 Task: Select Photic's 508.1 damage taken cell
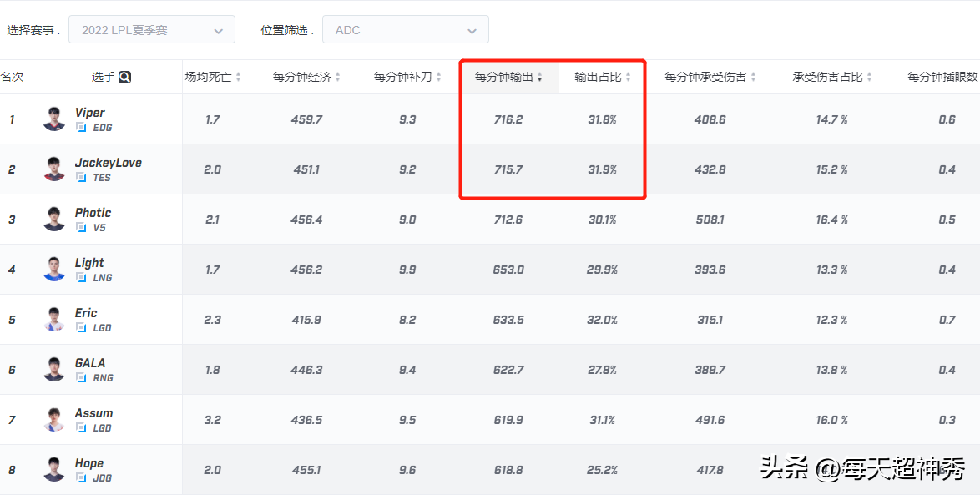point(710,220)
